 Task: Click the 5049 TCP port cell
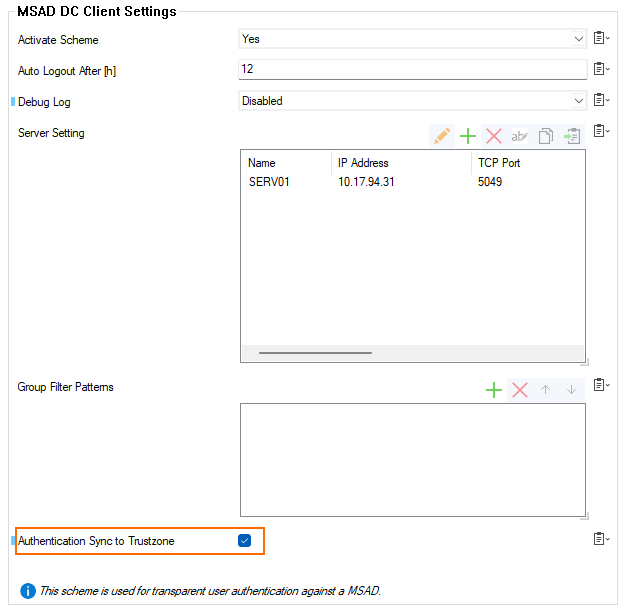(490, 182)
